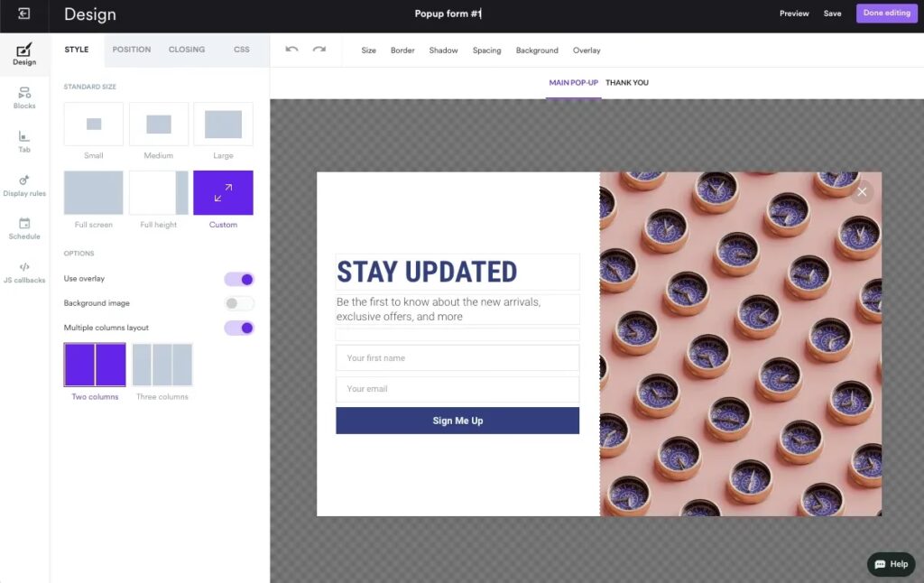Turn off Multiple columns layout toggle

pos(239,329)
